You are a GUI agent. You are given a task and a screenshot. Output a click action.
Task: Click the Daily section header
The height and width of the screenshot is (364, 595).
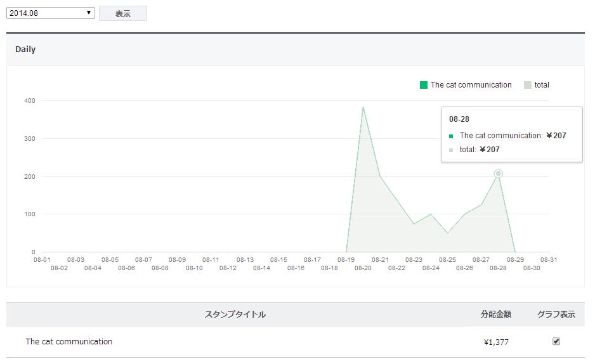pyautogui.click(x=25, y=49)
